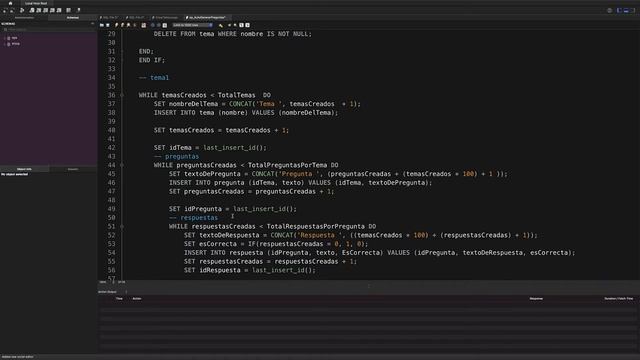Viewport: 640px width, 360px height.
Task: Open the Action Output type dropdown
Action: tap(113, 291)
